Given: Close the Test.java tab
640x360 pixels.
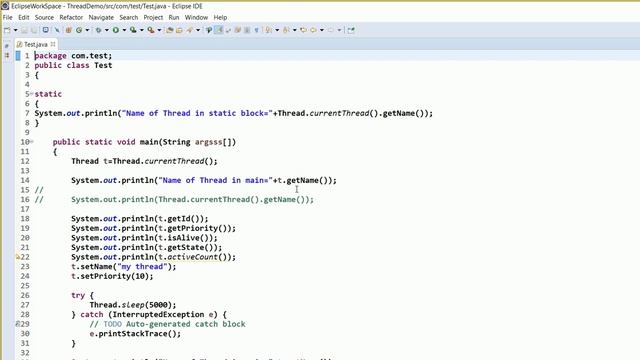Looking at the screenshot, I should (x=53, y=44).
